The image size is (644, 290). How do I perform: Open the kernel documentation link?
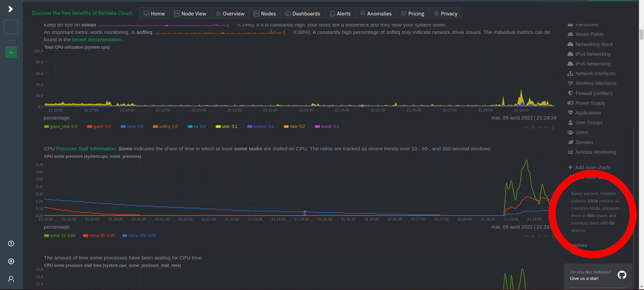pos(97,40)
